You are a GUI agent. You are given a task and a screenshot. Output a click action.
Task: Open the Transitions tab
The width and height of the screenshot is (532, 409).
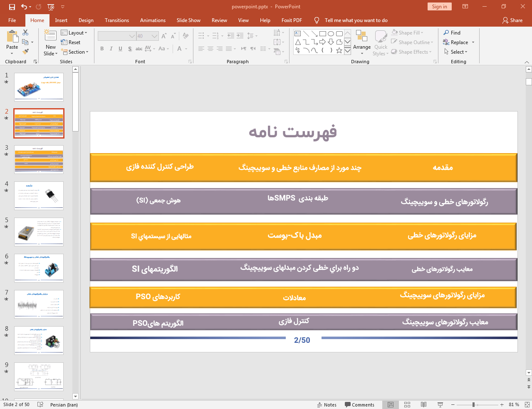tap(116, 20)
